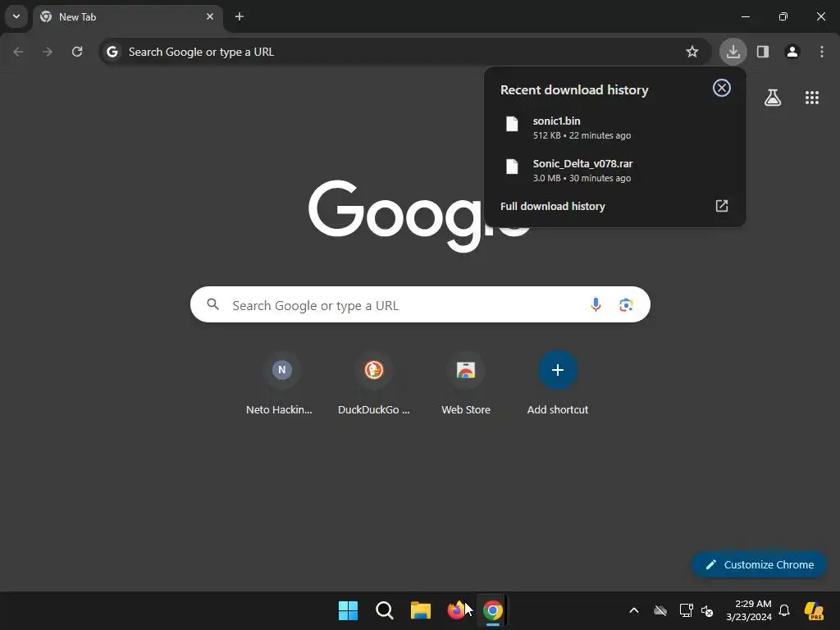The width and height of the screenshot is (840, 630).
Task: Open the side panel
Action: [x=763, y=52]
